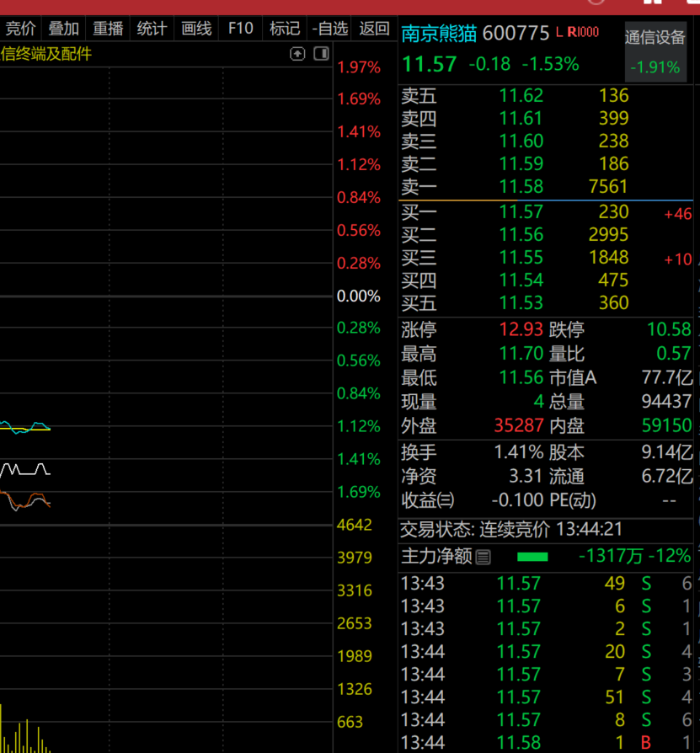
Task: Select 买五 price 11.53
Action: [x=521, y=303]
